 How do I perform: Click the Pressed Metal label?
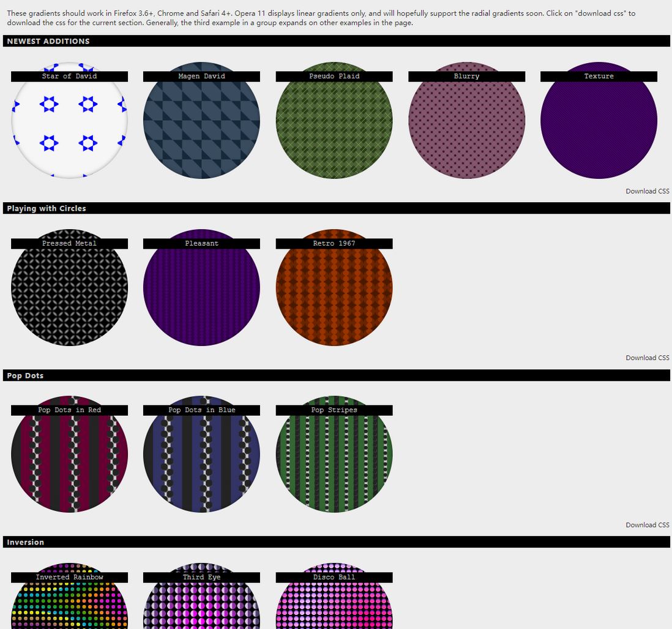(x=69, y=244)
